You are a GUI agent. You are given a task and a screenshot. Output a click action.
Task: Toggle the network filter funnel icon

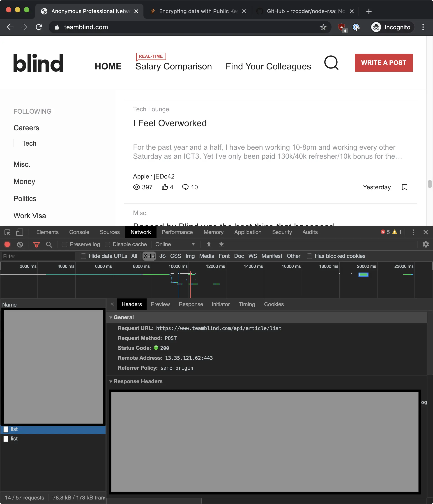point(36,245)
